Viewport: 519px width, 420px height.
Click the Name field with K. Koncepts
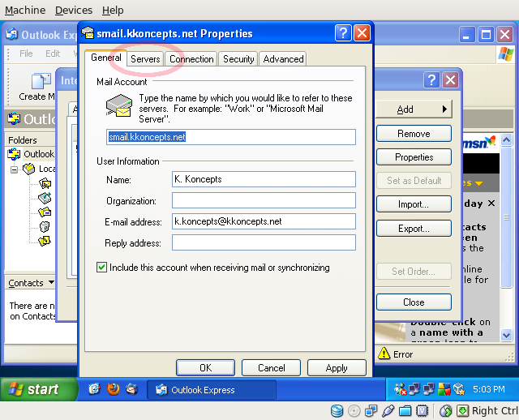click(264, 179)
